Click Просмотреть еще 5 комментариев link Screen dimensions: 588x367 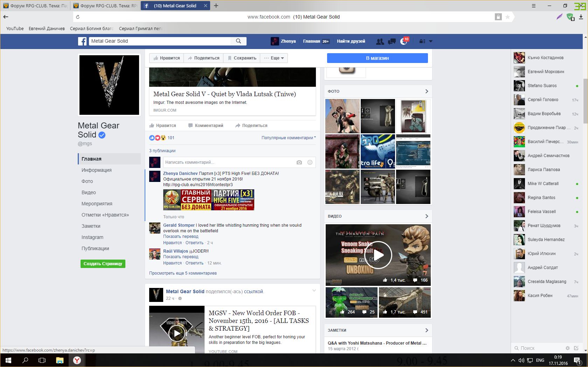point(183,273)
